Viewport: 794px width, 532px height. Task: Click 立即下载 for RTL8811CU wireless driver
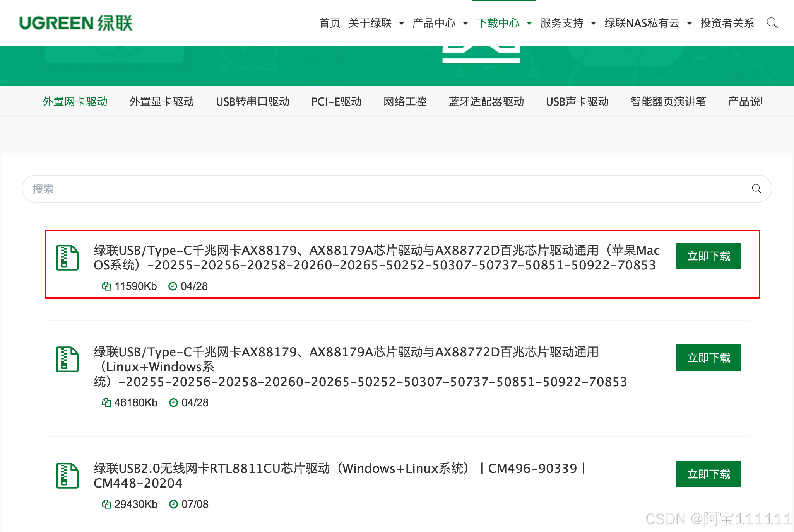click(x=708, y=474)
